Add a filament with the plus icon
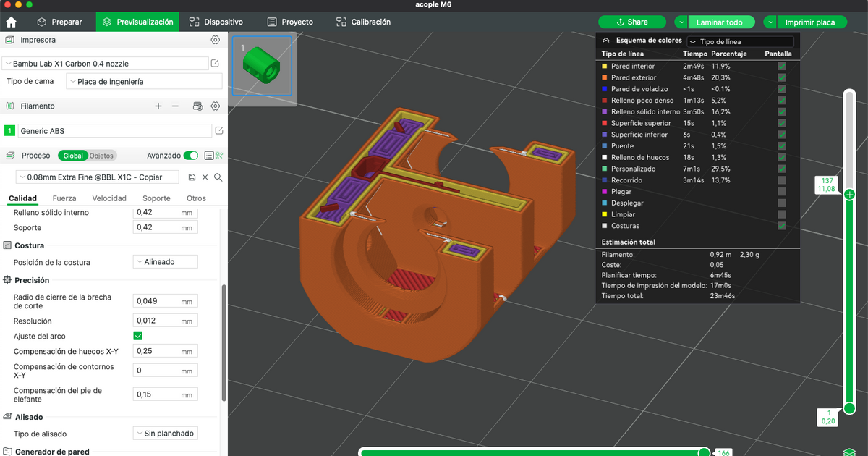The width and height of the screenshot is (868, 456). click(x=158, y=106)
